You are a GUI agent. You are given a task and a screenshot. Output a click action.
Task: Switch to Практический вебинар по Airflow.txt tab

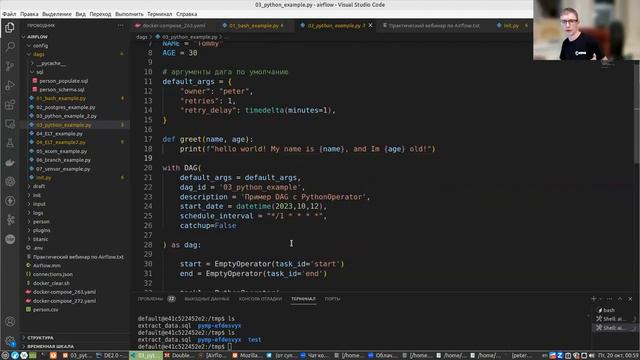(x=433, y=25)
